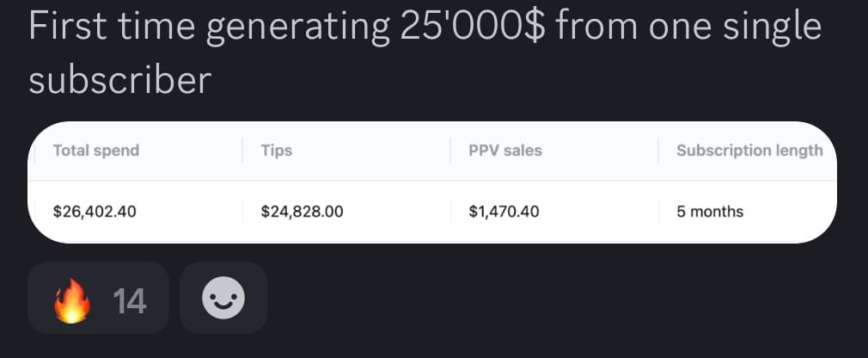Select the 5 months subscription length cell
The image size is (868, 358).
coord(710,211)
